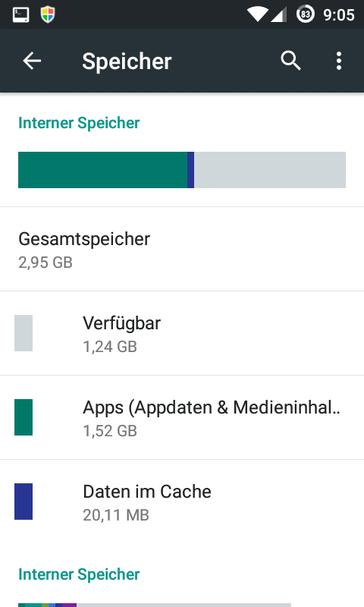Tap the 9:05 clock
The height and width of the screenshot is (607, 364).
(339, 14)
